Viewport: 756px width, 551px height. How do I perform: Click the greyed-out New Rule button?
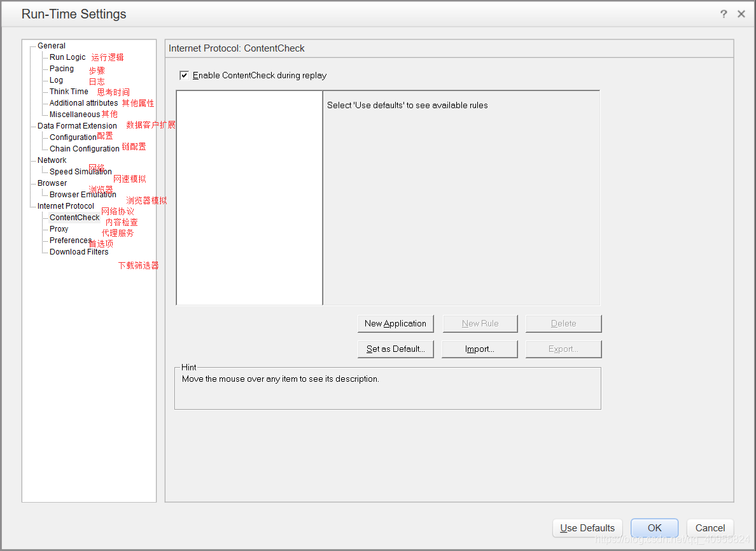coord(480,323)
